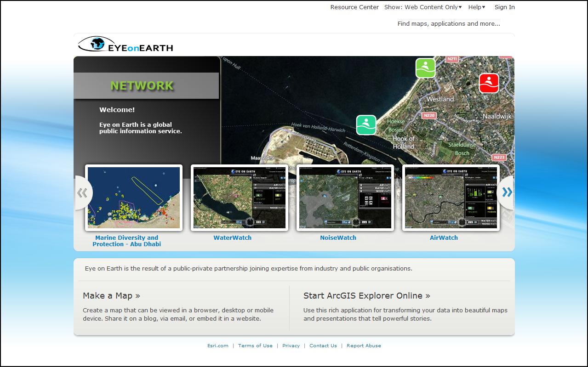The width and height of the screenshot is (588, 367).
Task: Open the AirWatch map thumbnail
Action: 451,198
